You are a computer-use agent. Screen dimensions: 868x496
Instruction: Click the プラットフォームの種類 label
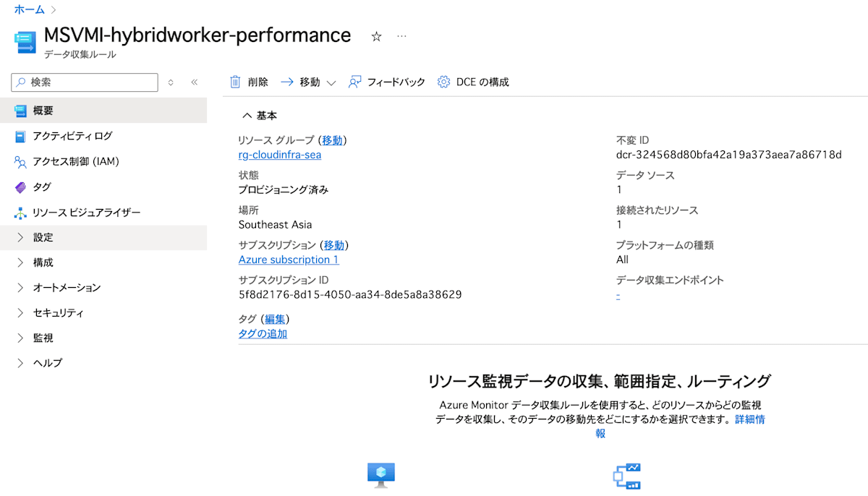[x=665, y=245]
